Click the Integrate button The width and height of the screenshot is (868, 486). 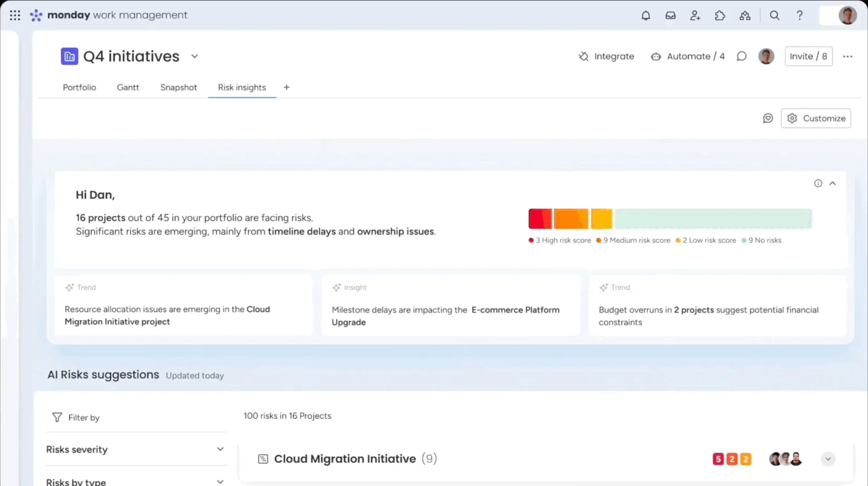(x=606, y=56)
